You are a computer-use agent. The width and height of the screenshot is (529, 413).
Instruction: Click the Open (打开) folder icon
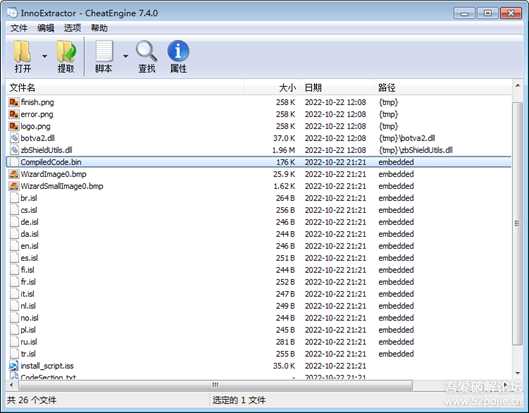point(22,52)
